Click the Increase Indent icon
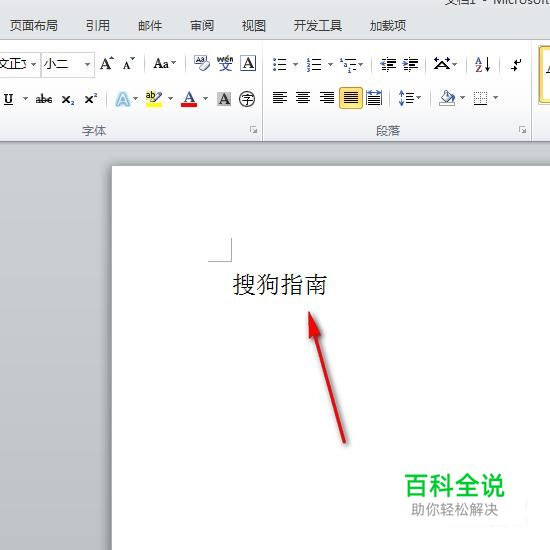Viewport: 550px width, 550px height. point(410,65)
